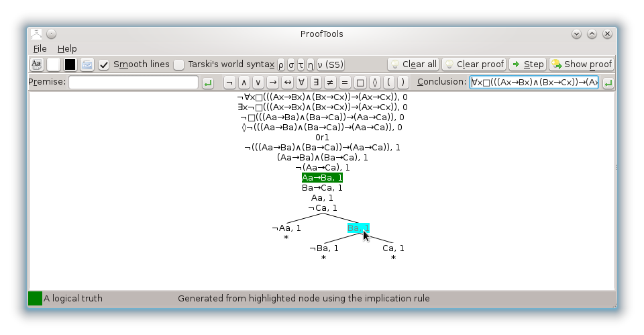
Task: Select the ¬Ca, 1 node
Action: [x=323, y=207]
